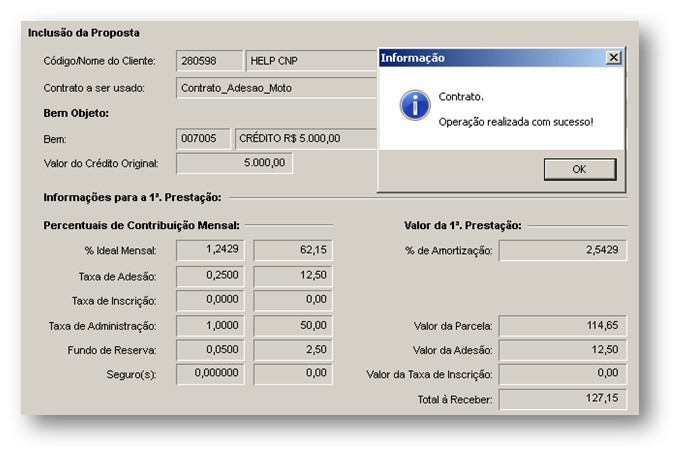Click the Taxa de Adesão value 12,50
Viewport: 681px width, 457px height.
click(x=293, y=276)
